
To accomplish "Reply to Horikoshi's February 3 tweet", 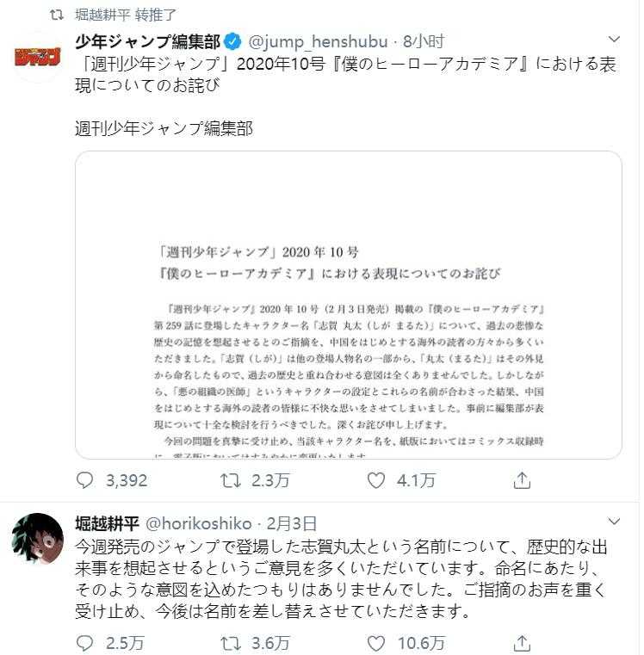I will pyautogui.click(x=85, y=643).
